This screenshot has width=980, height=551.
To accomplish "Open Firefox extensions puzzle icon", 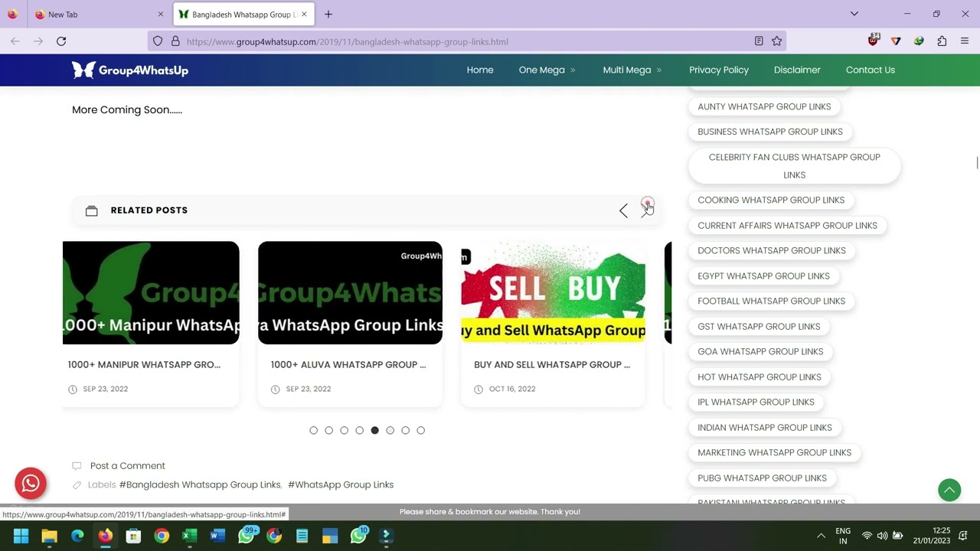I will pos(942,41).
